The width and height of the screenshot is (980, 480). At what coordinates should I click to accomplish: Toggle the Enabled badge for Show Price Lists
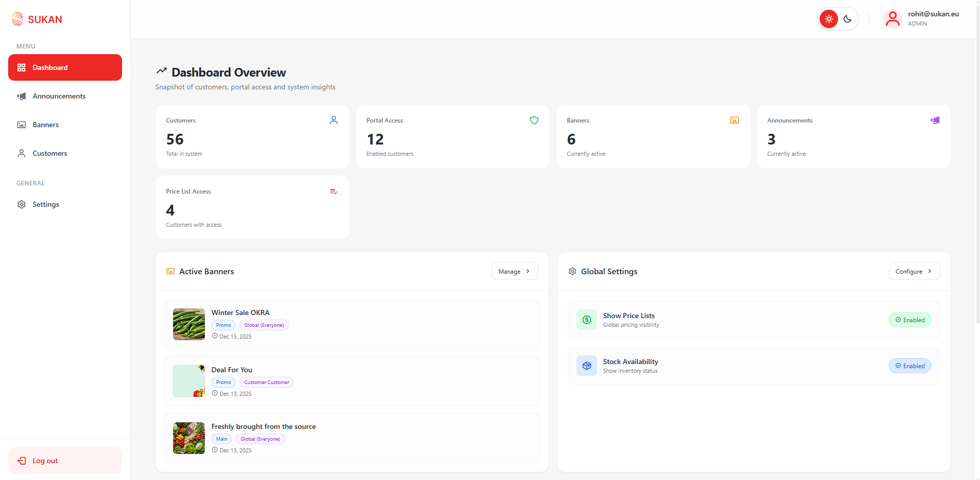(x=910, y=320)
